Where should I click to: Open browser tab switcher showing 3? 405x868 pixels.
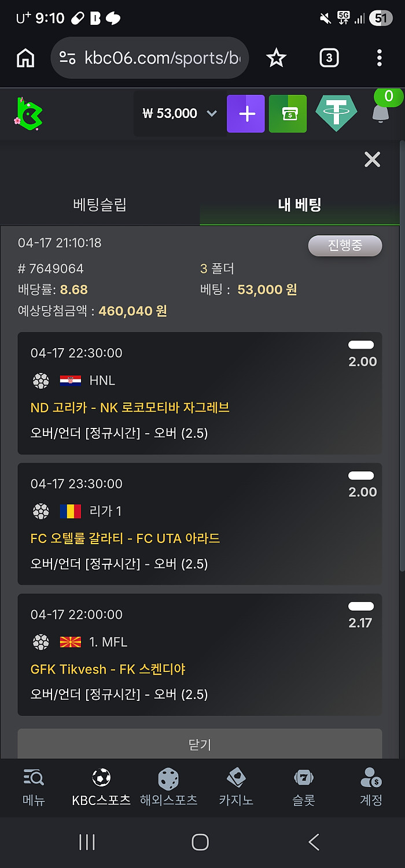point(329,58)
